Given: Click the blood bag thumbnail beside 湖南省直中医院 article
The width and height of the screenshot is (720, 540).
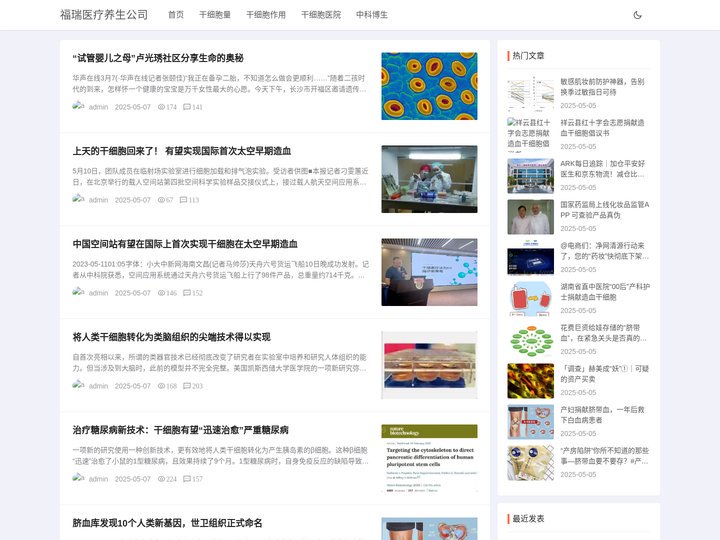Looking at the screenshot, I should click(530, 299).
